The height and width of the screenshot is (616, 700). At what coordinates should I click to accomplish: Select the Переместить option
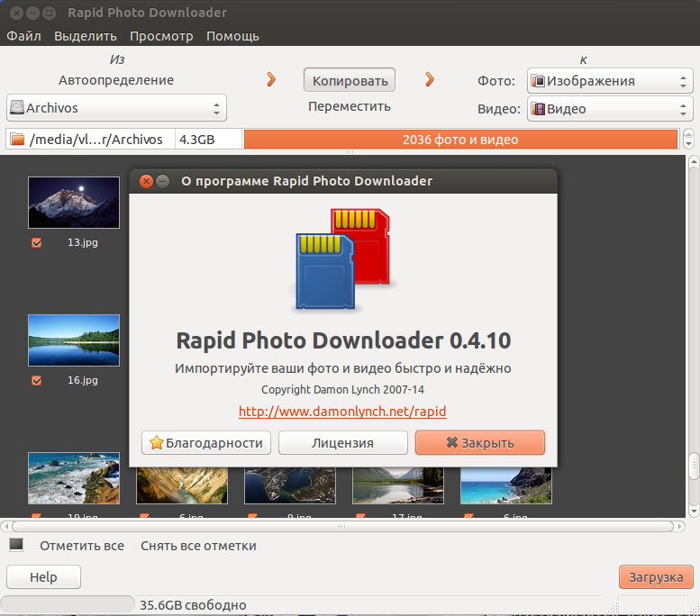coord(350,106)
